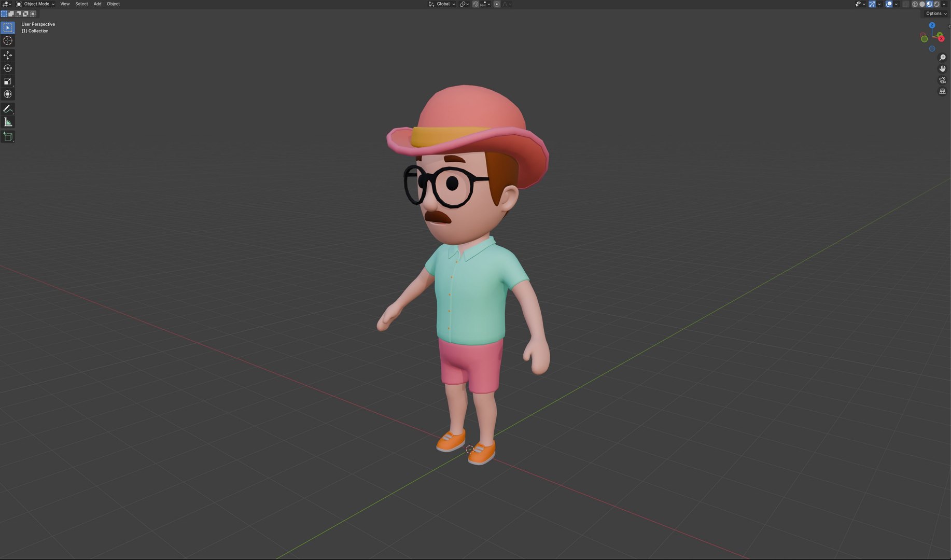Viewport: 951px width, 560px height.
Task: Open the snapping options dropdown
Action: coord(485,4)
